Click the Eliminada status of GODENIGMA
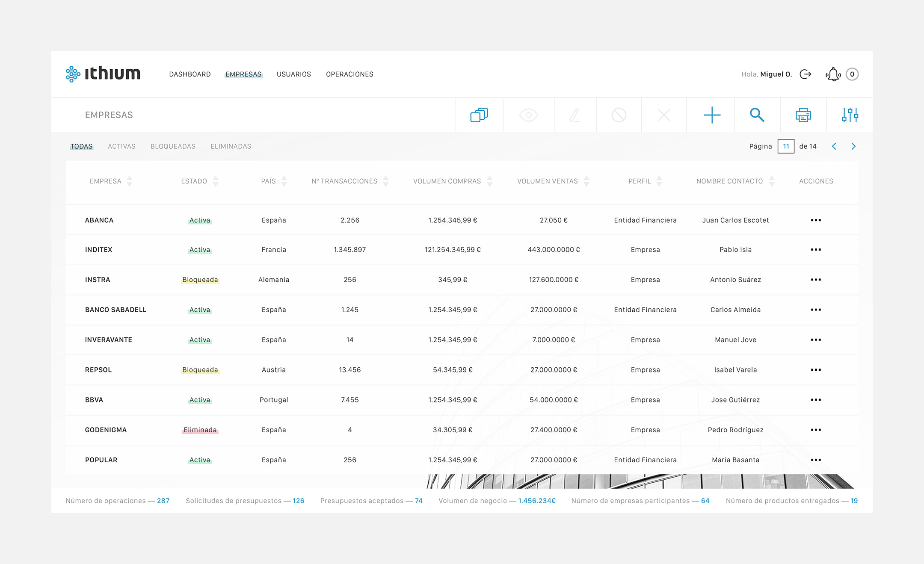The image size is (924, 564). tap(200, 430)
